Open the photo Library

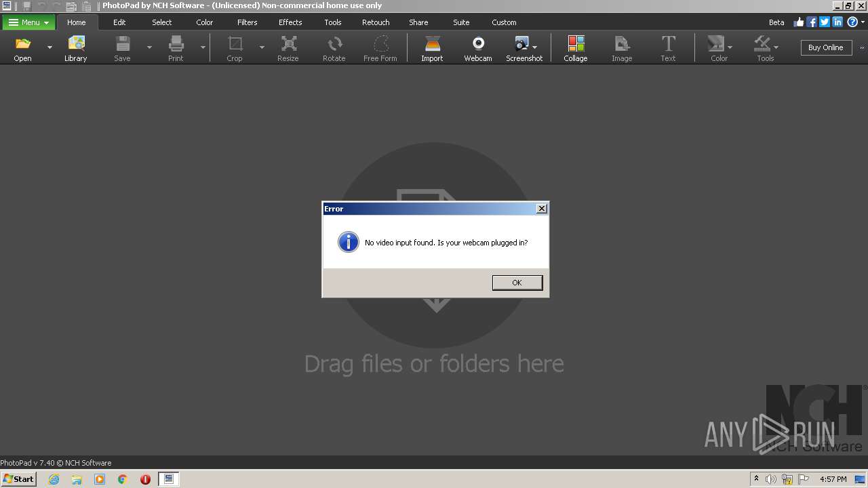tap(76, 48)
